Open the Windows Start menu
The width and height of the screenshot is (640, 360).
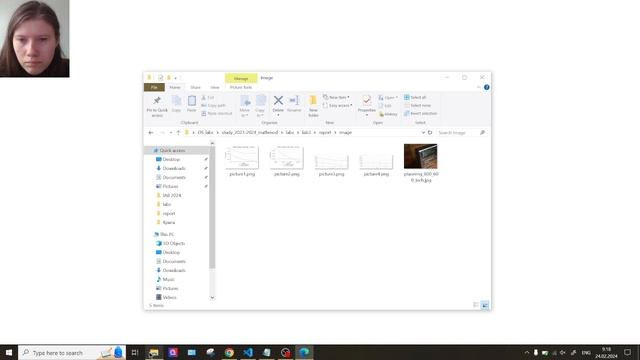(9, 353)
